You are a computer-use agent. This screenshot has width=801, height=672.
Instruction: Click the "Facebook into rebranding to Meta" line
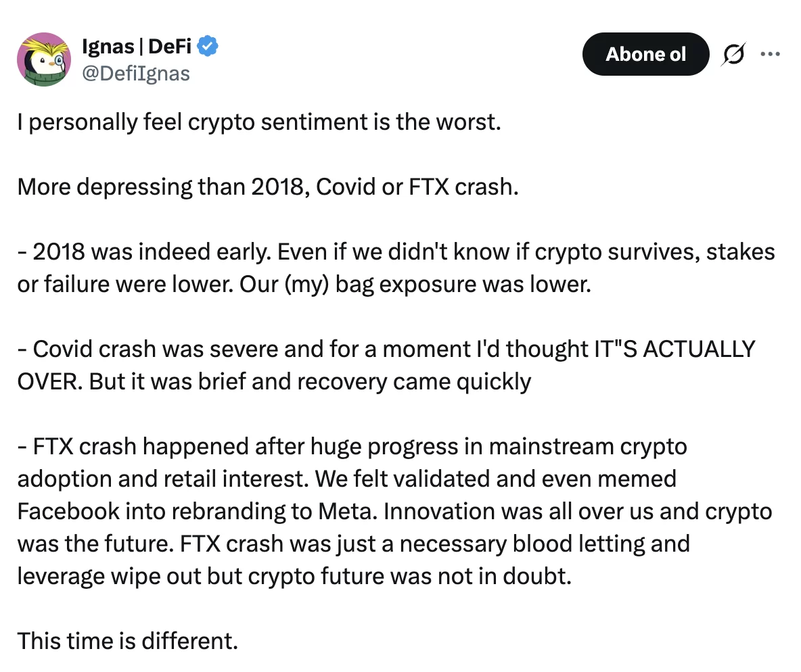394,511
